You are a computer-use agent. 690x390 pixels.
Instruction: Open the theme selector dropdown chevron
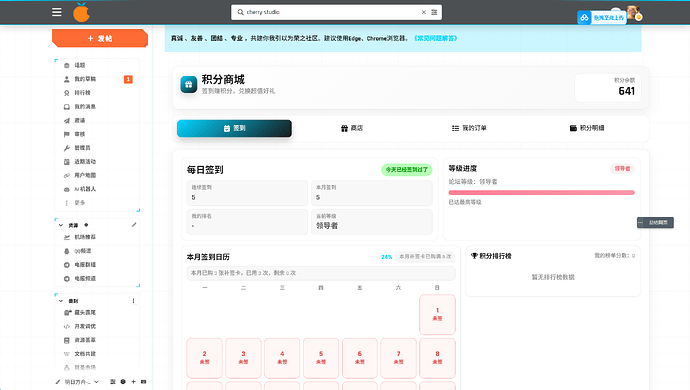click(96, 382)
